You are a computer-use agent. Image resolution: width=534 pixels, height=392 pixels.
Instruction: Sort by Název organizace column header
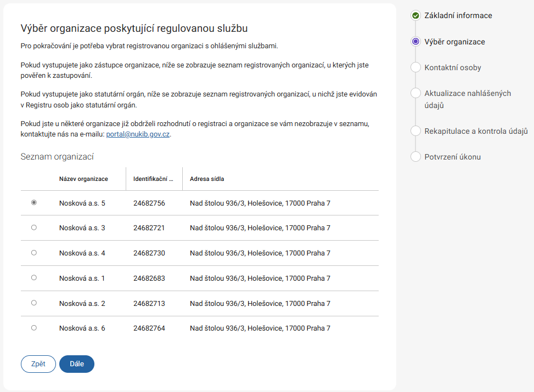click(83, 179)
